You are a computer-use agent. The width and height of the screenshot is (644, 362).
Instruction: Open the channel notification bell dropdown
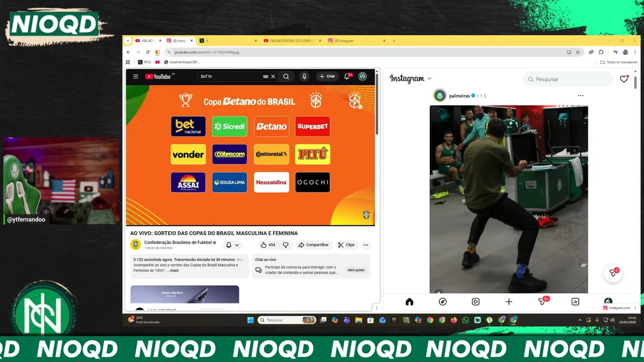232,245
